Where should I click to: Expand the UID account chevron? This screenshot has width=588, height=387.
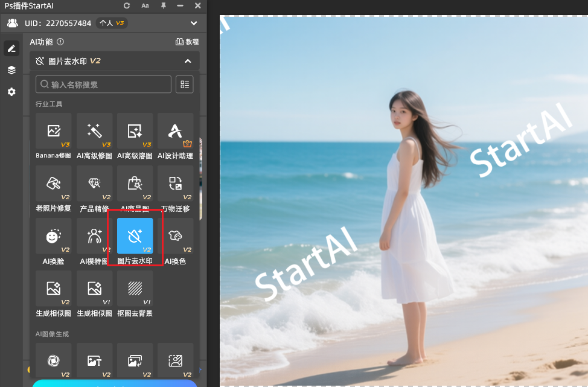pyautogui.click(x=194, y=23)
